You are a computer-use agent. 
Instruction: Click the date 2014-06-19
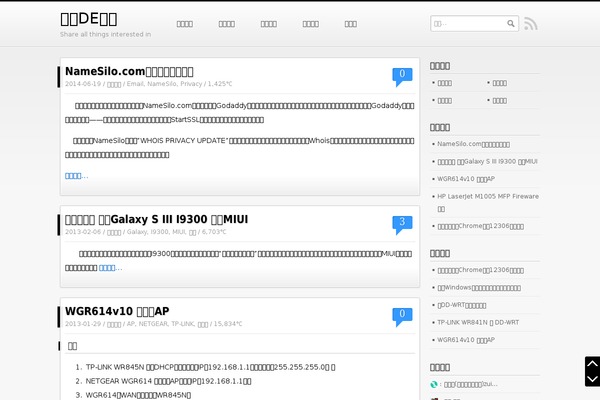coord(83,84)
